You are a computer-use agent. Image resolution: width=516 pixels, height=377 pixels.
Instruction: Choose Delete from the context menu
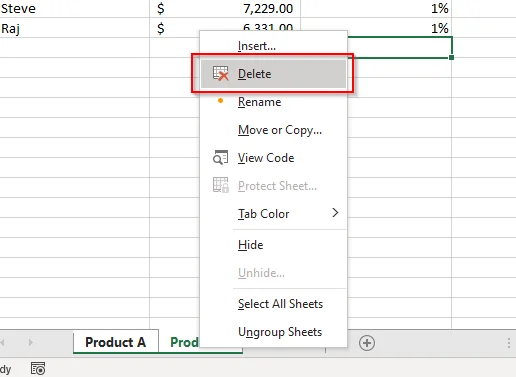pos(273,74)
